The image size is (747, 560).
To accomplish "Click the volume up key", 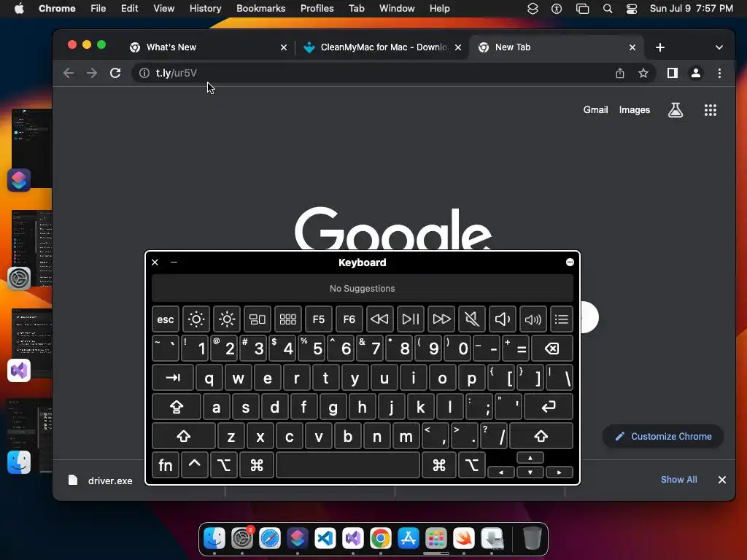I will [533, 319].
